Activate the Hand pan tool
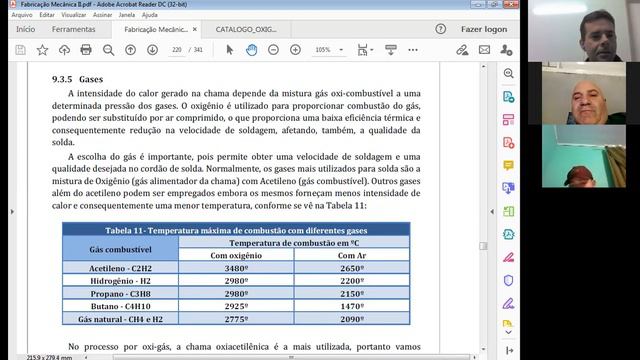This screenshot has height=360, width=640. pos(251,50)
